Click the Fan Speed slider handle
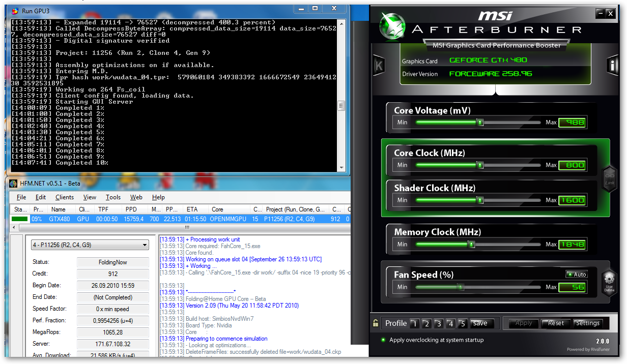Image resolution: width=627 pixels, height=364 pixels. (x=461, y=287)
